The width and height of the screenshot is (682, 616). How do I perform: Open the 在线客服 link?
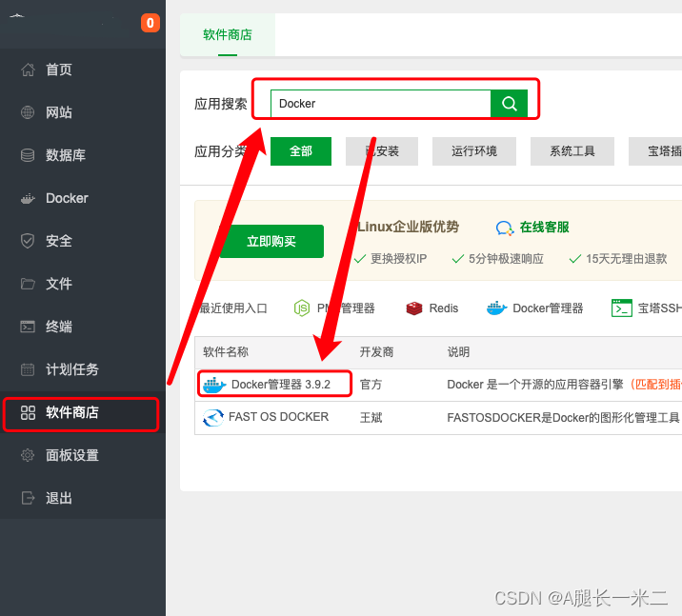click(x=544, y=228)
